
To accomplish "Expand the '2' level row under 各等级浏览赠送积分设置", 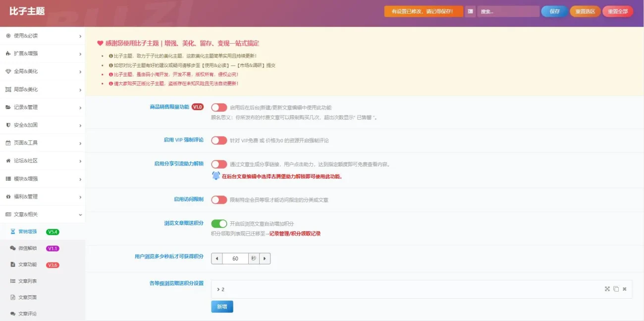I will point(422,289).
